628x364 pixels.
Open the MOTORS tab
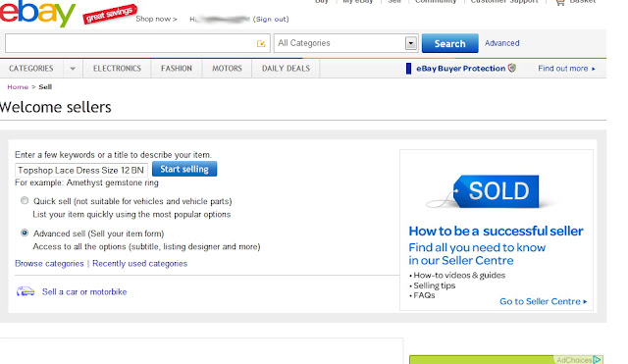[227, 69]
